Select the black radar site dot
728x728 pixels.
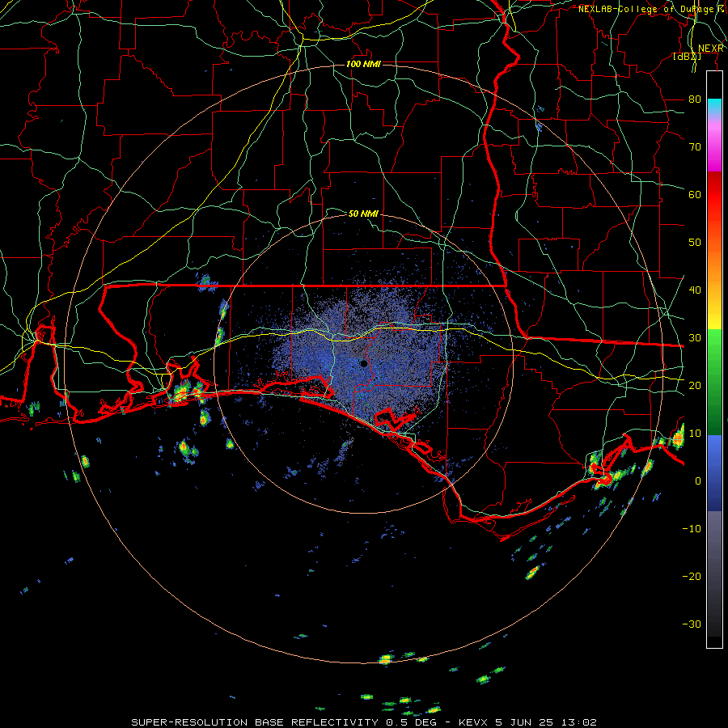pyautogui.click(x=364, y=363)
